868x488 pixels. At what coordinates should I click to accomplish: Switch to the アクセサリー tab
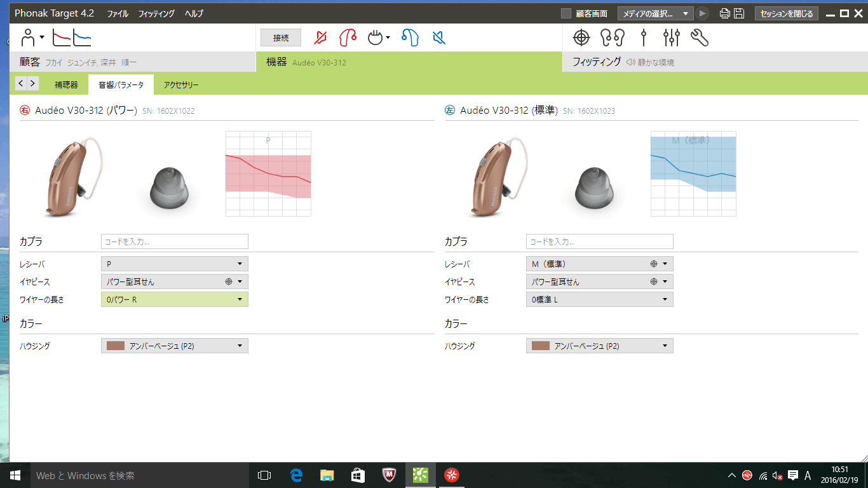click(x=181, y=85)
